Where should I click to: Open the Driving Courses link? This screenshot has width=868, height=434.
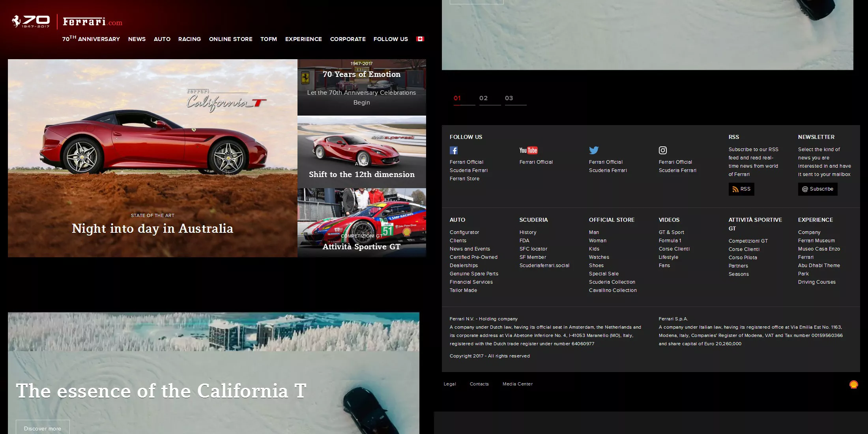pos(817,282)
